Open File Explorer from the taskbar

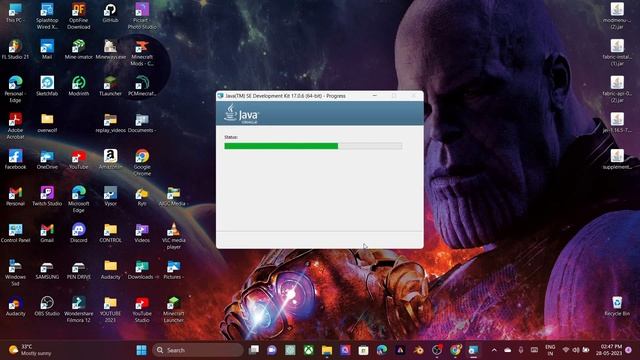(327, 350)
